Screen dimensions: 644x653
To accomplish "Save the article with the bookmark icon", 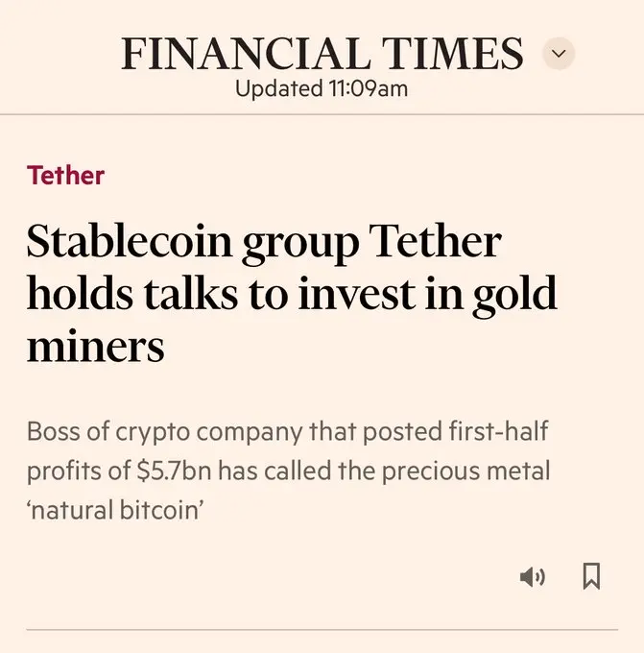I will click(591, 576).
